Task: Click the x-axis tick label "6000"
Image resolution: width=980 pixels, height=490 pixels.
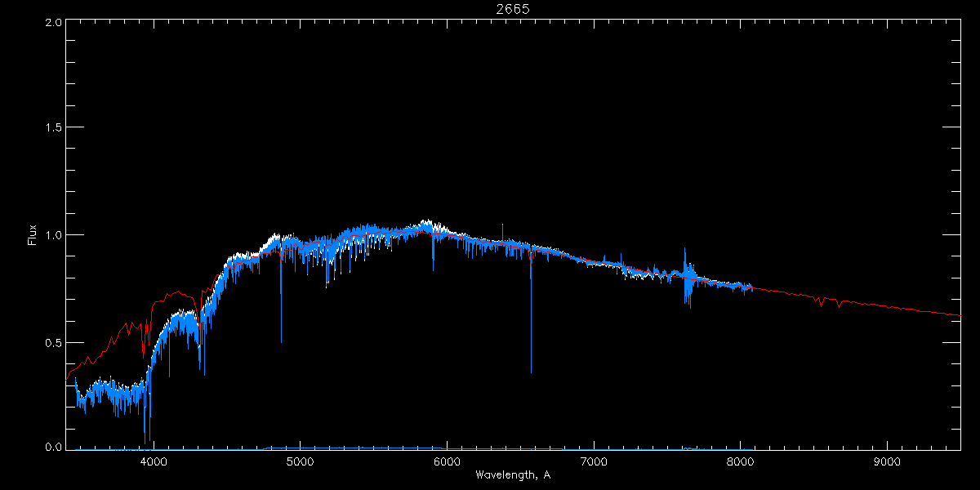Action: [447, 462]
